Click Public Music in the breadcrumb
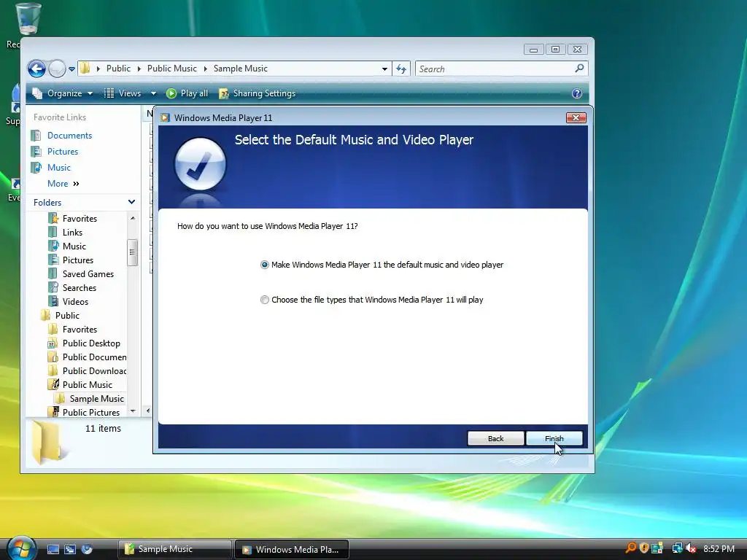The height and width of the screenshot is (560, 747). 171,69
